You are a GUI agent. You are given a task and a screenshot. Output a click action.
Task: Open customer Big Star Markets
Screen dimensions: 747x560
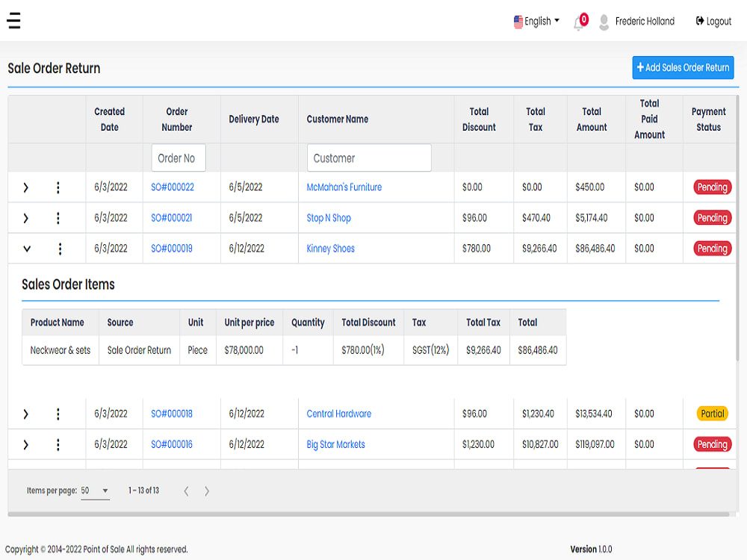(x=336, y=444)
